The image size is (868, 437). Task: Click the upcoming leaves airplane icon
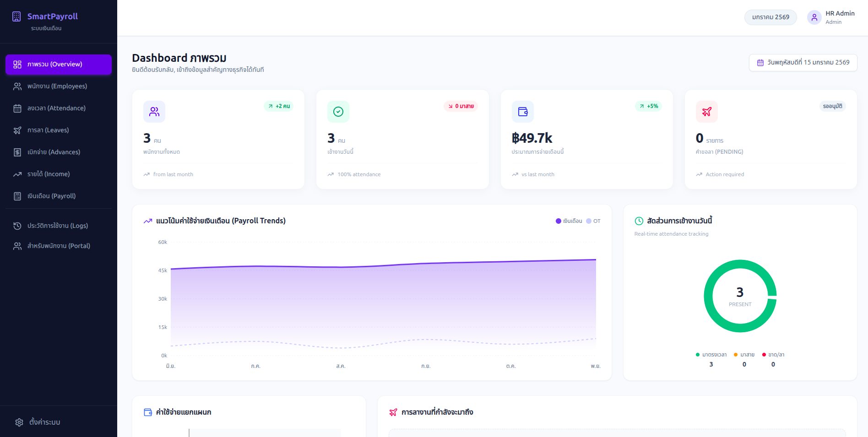coord(393,412)
